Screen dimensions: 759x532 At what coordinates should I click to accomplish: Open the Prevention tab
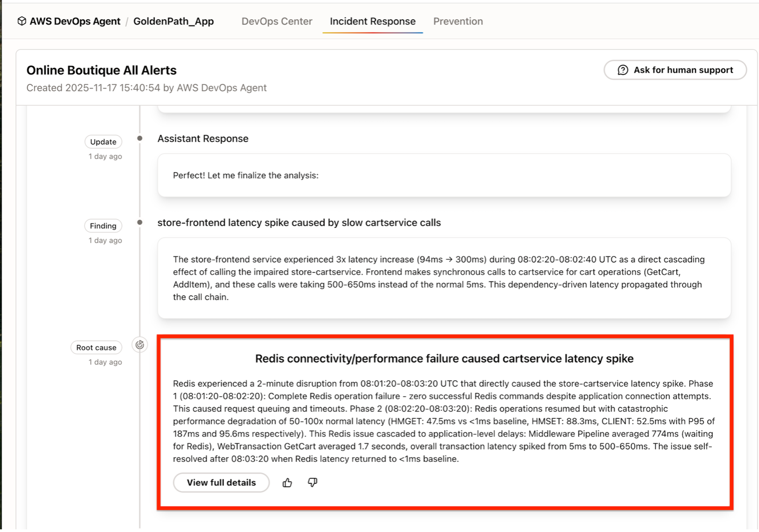click(x=458, y=21)
